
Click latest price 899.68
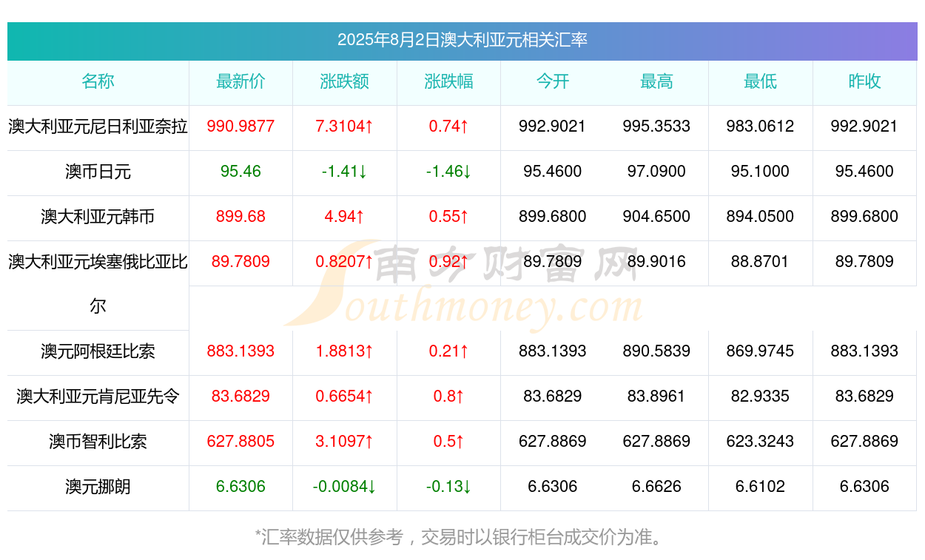[x=240, y=217]
